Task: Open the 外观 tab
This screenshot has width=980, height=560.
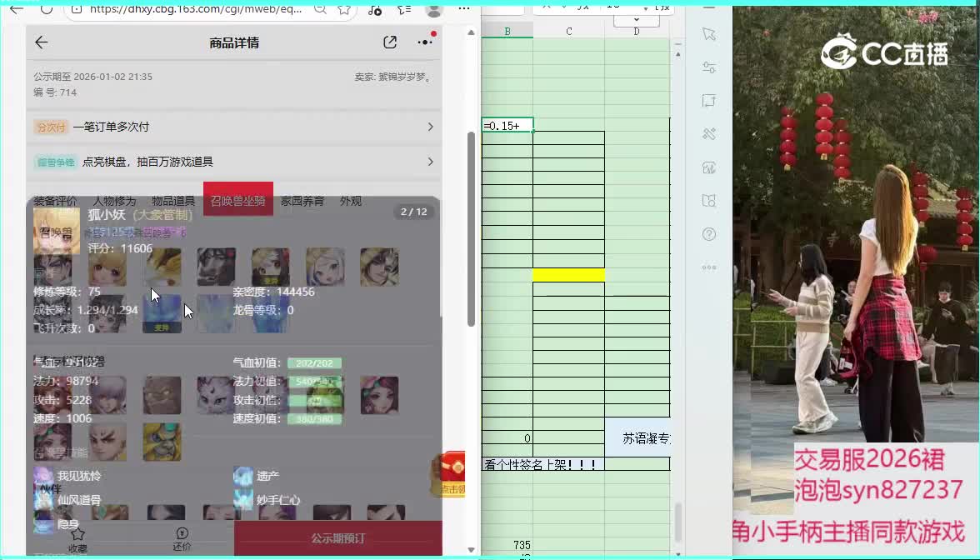Action: pos(351,201)
